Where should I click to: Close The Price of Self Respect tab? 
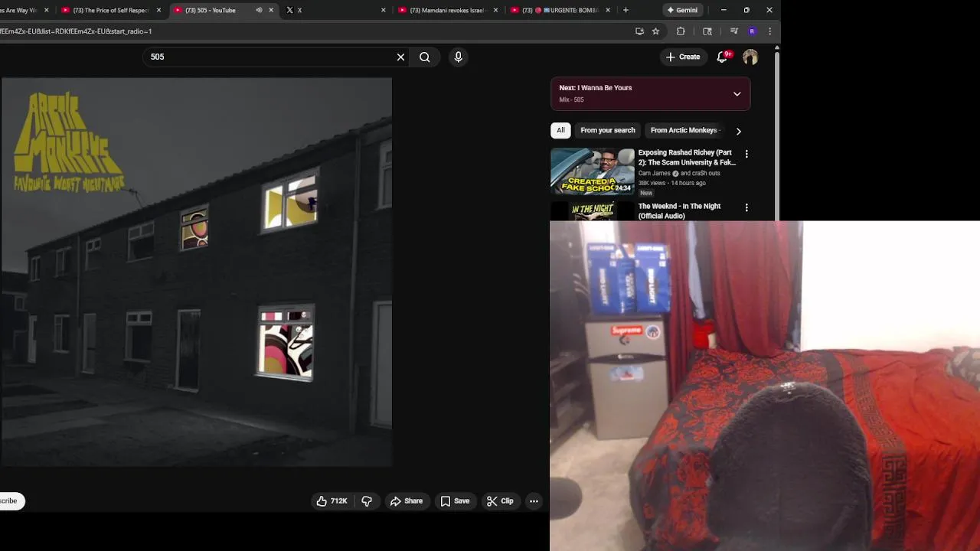[158, 10]
